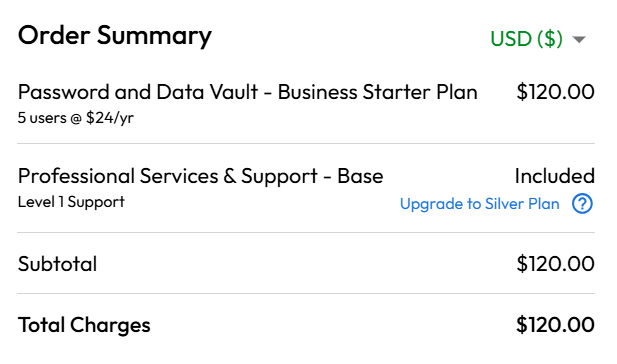The height and width of the screenshot is (364, 617).
Task: Open the question mark help icon
Action: click(582, 203)
